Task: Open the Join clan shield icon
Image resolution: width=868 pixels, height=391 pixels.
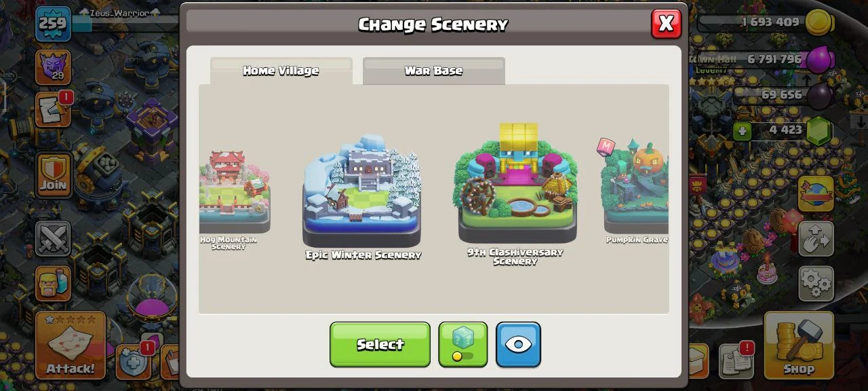Action: coord(53,176)
